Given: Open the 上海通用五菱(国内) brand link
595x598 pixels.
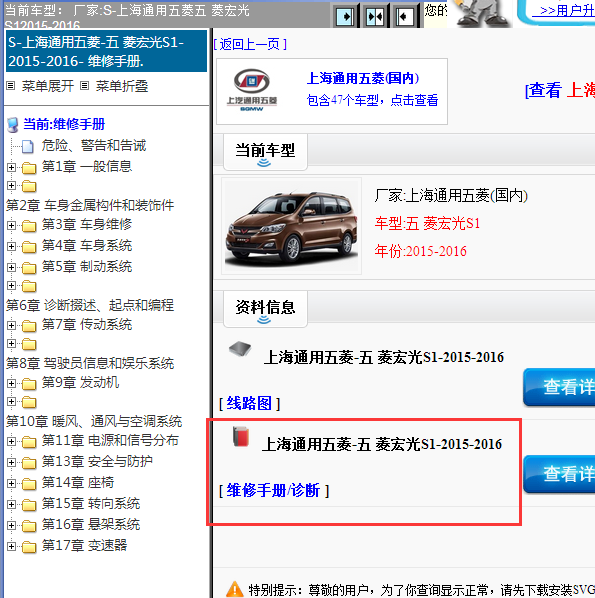Looking at the screenshot, I should (363, 78).
